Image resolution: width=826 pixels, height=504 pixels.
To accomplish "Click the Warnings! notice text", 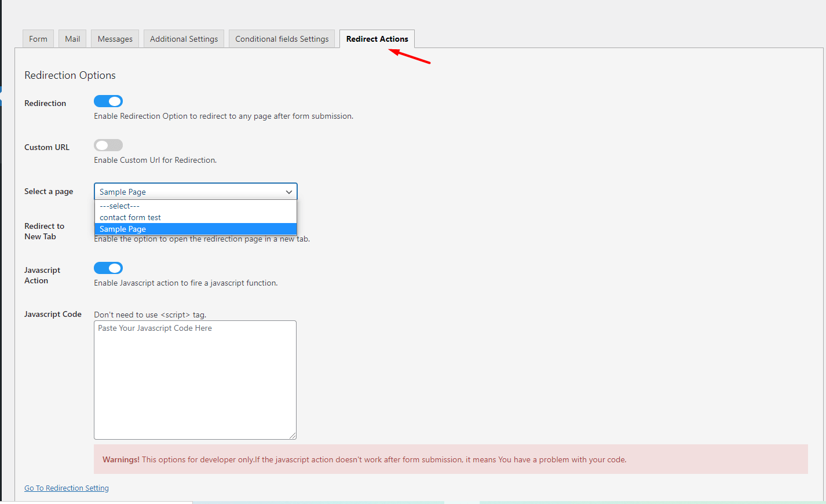I will coord(364,459).
